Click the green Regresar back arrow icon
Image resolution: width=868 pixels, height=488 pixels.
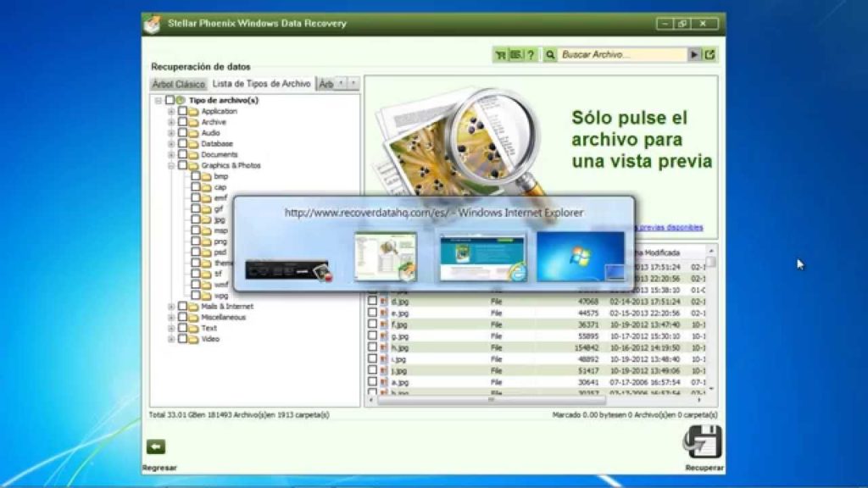[x=155, y=446]
